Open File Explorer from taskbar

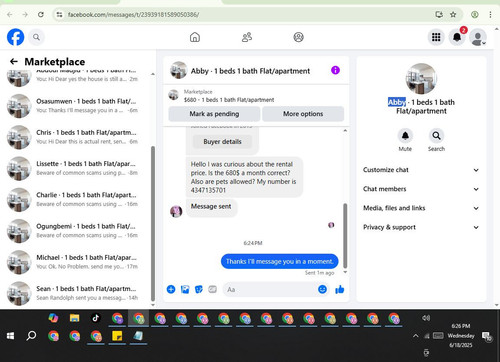pyautogui.click(x=74, y=318)
